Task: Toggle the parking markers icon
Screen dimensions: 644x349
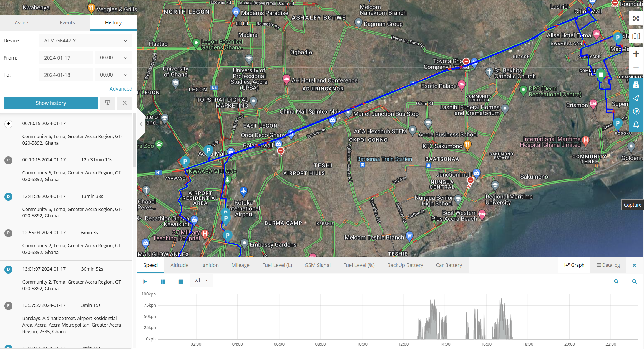Action: pyautogui.click(x=636, y=111)
